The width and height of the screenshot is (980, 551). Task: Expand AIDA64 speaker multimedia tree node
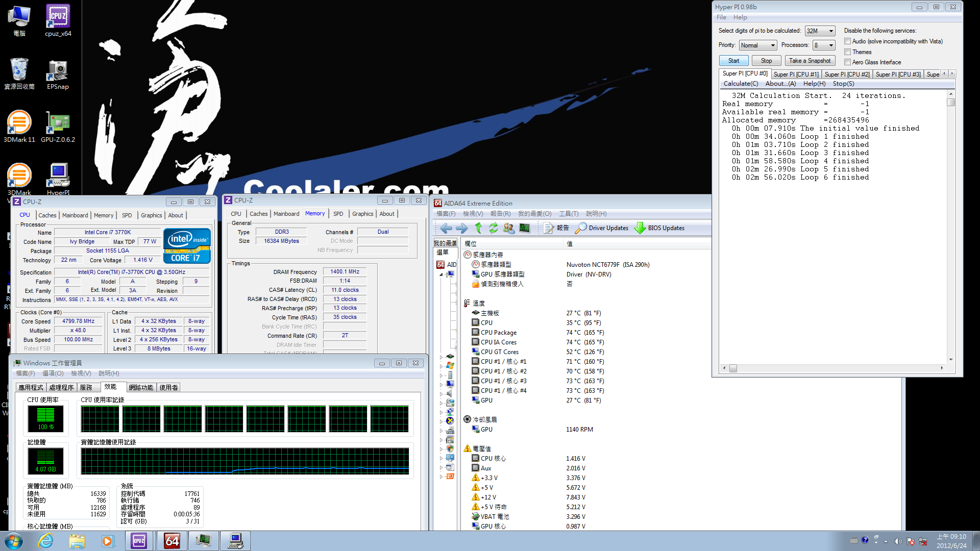pos(442,394)
